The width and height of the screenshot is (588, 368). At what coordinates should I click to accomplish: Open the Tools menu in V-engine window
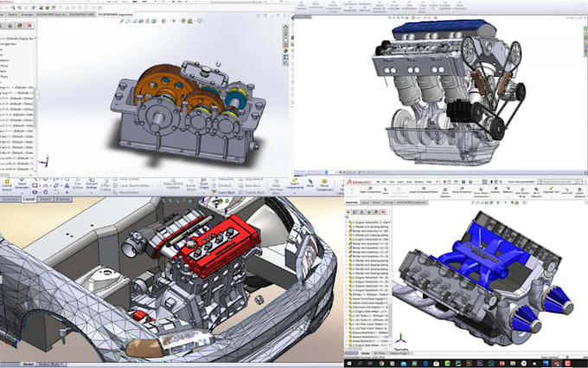click(409, 182)
